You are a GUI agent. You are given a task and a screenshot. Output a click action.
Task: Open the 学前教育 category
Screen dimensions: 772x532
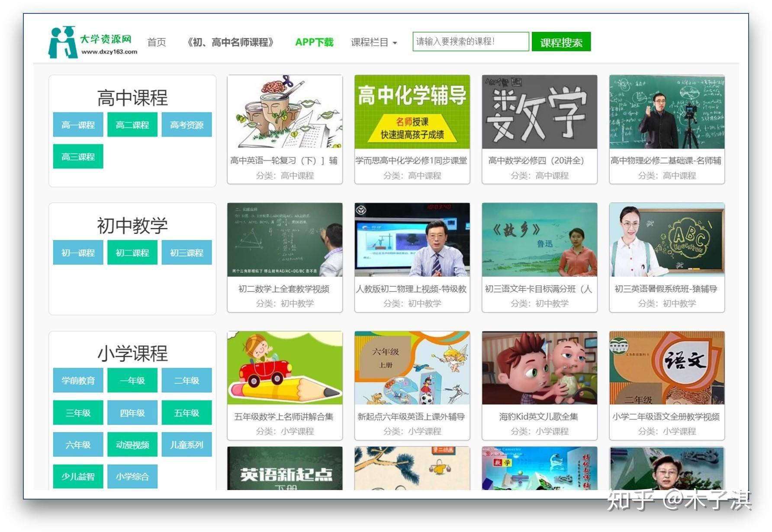coord(78,381)
